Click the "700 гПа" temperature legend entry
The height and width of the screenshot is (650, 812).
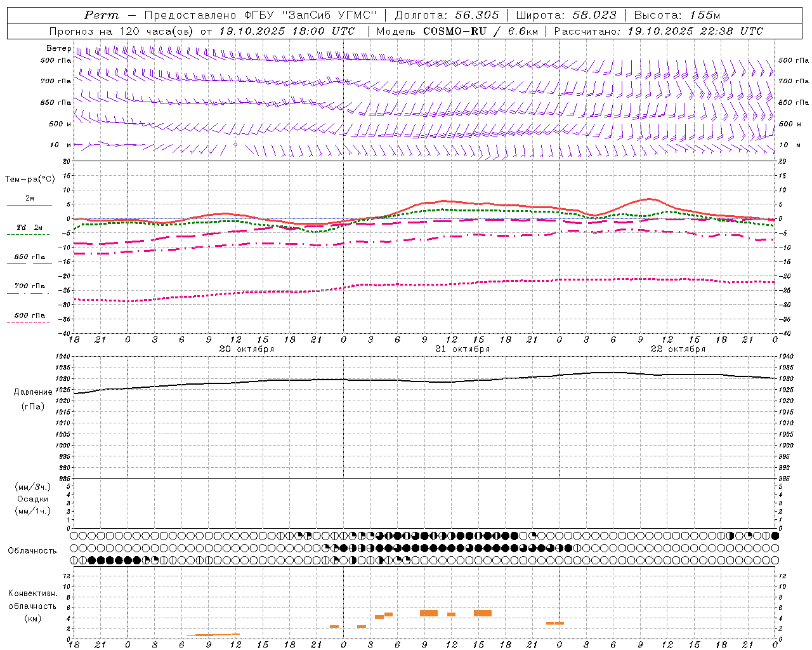[x=29, y=286]
